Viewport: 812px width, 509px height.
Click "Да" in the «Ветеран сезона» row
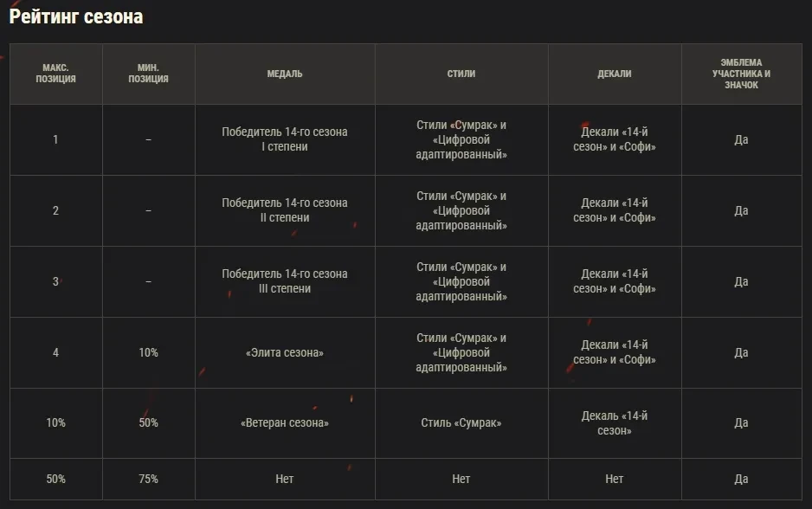pyautogui.click(x=741, y=423)
